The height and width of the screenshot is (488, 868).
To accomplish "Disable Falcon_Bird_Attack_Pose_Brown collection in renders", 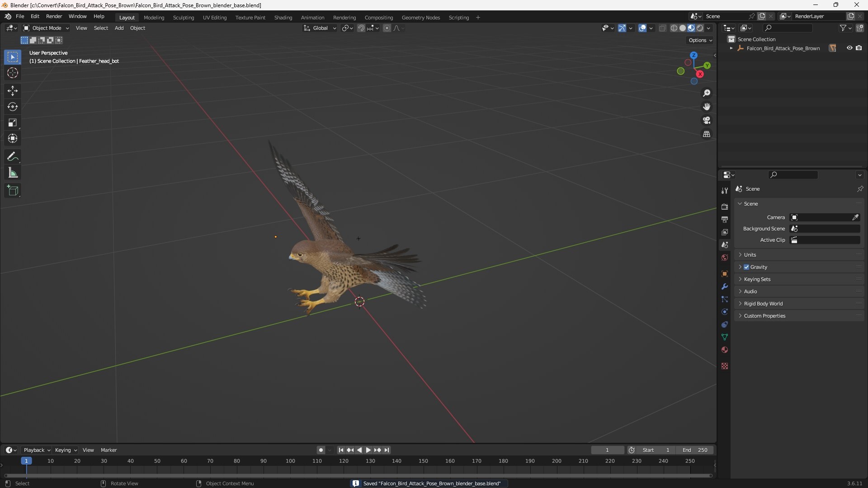I will coord(859,48).
